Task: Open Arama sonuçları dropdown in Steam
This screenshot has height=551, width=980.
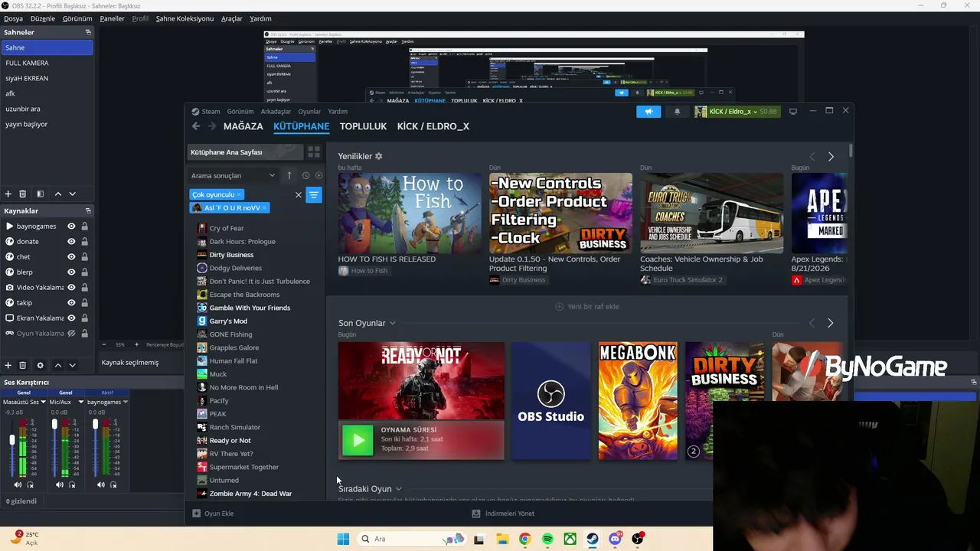Action: click(x=233, y=175)
